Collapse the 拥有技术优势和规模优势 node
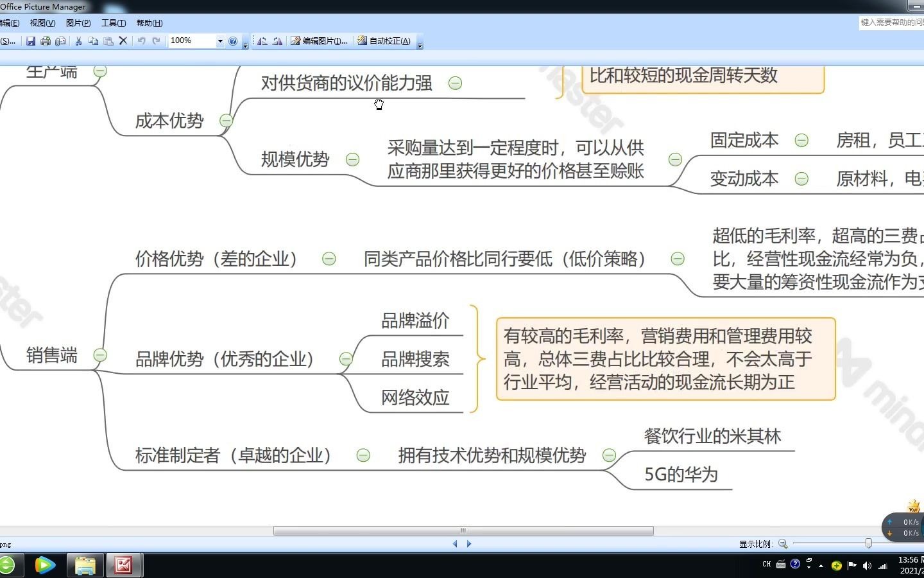The image size is (924, 578). pyautogui.click(x=609, y=455)
